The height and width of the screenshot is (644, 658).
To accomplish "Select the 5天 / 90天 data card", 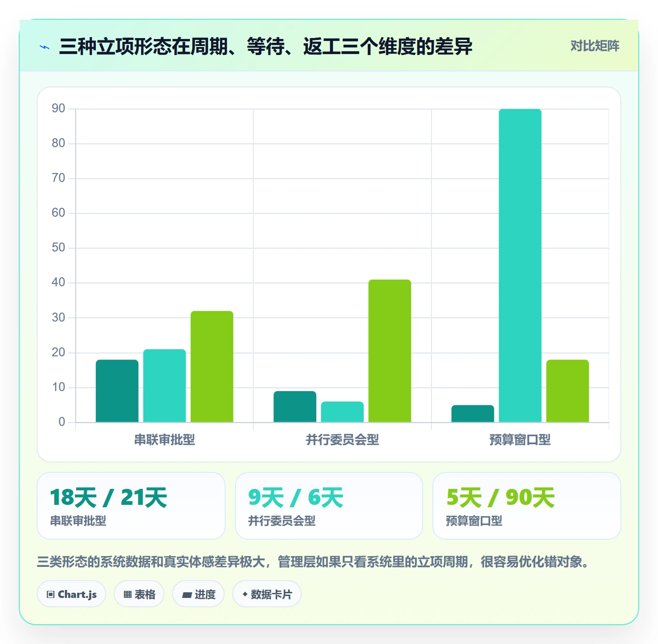I will [527, 506].
